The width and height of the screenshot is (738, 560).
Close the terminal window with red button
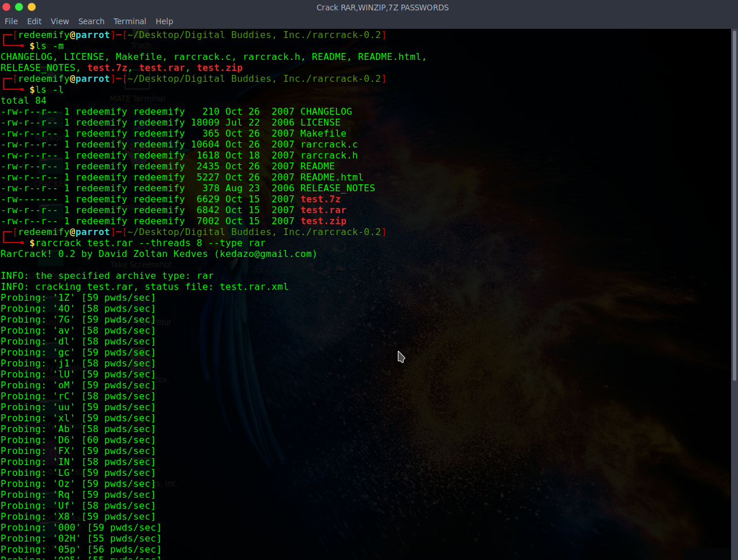pos(7,7)
